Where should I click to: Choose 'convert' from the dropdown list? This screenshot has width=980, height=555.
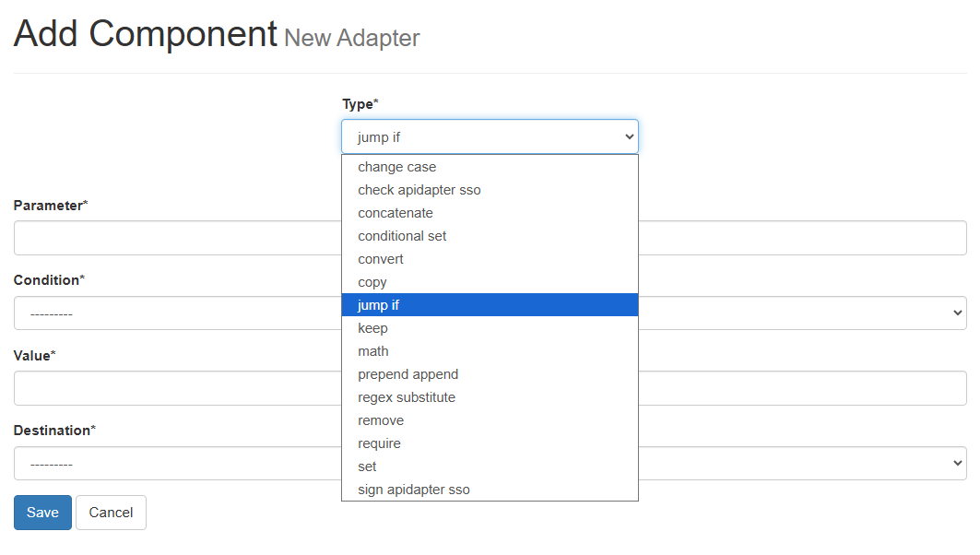tap(381, 259)
